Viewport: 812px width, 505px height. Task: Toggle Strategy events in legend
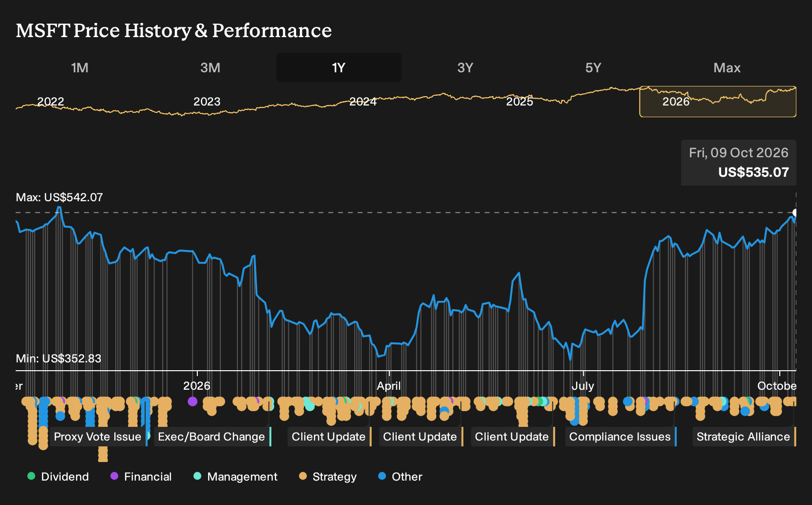[x=328, y=476]
